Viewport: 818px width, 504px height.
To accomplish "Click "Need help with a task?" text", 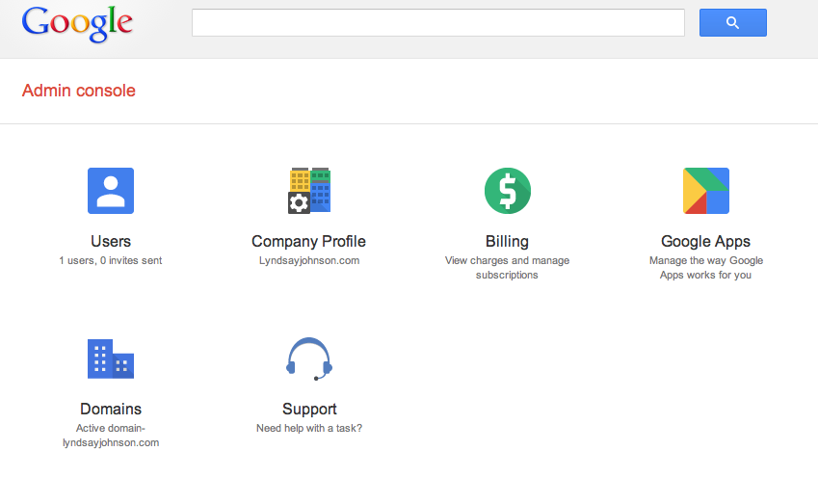I will click(309, 428).
